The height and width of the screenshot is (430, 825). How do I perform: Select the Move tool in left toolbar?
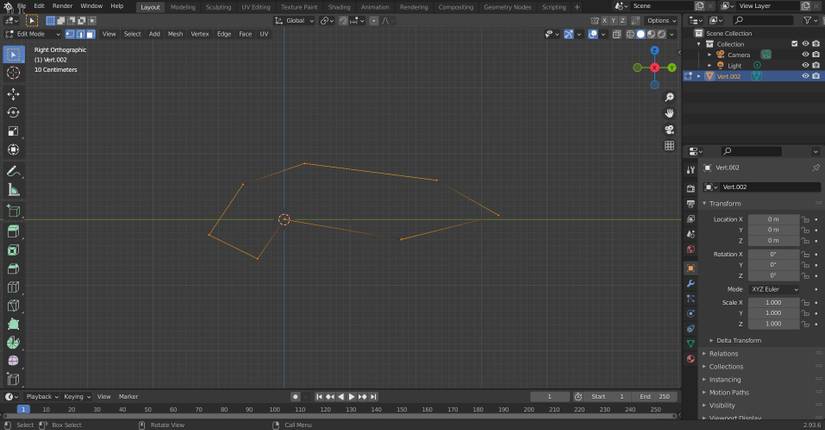click(x=13, y=94)
